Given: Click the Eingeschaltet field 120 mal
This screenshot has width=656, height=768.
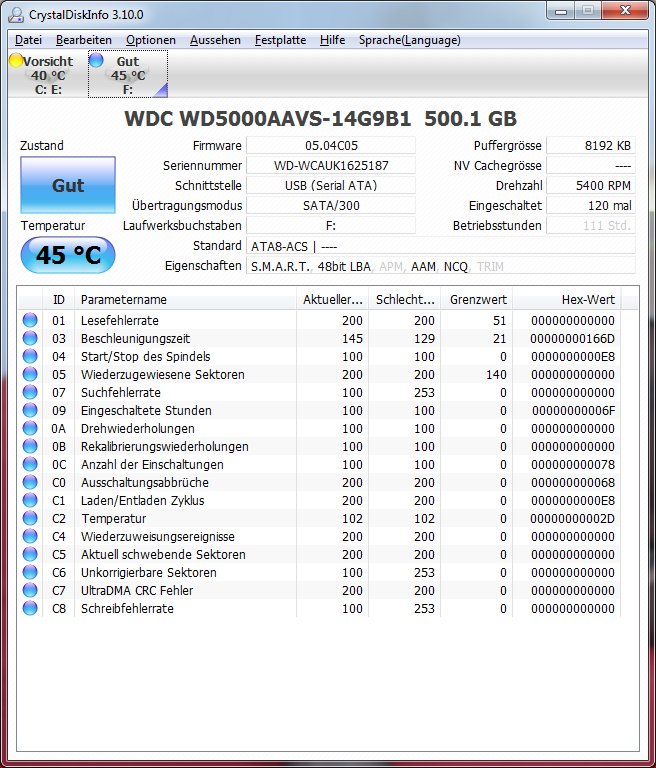Looking at the screenshot, I should [591, 206].
